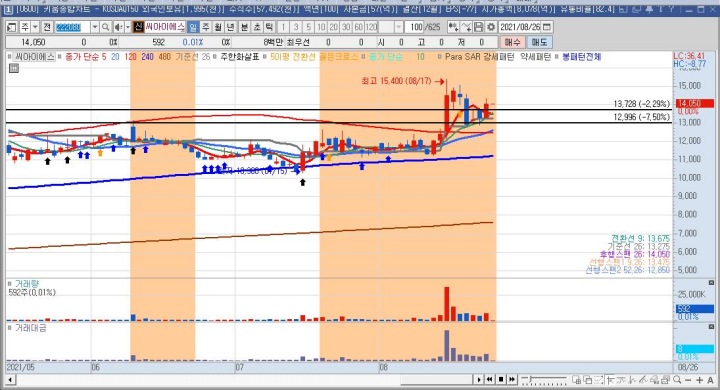Open the interval combo box dropdown after 120
The image size is (720, 390).
(399, 27)
